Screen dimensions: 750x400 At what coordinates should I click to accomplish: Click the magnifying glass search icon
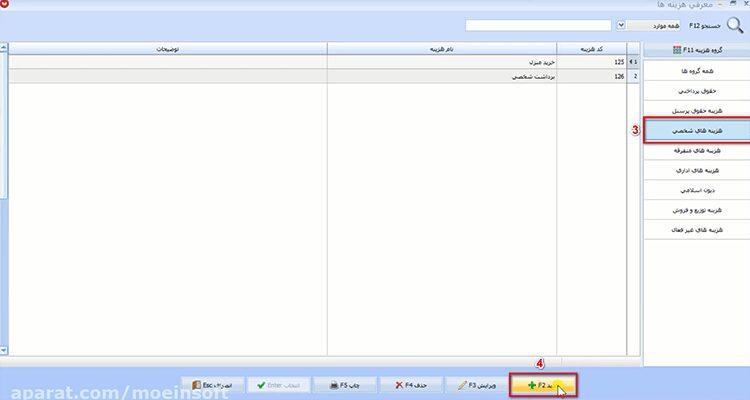pyautogui.click(x=735, y=25)
